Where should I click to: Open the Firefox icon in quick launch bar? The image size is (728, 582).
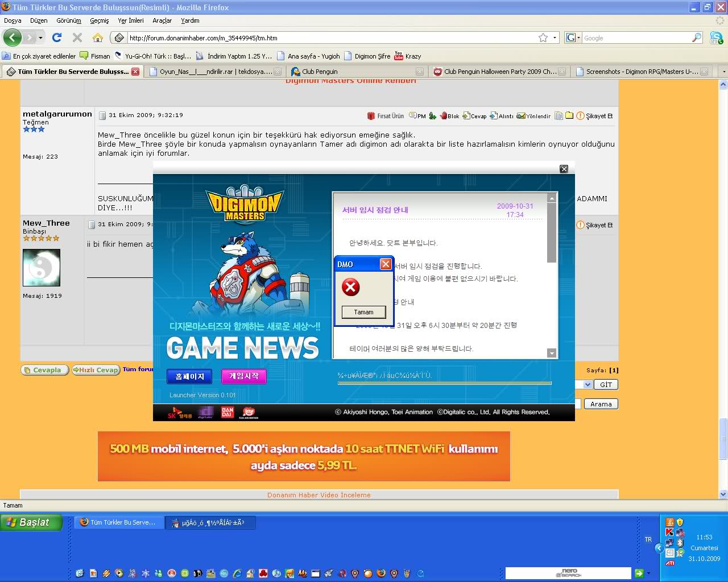point(381,573)
